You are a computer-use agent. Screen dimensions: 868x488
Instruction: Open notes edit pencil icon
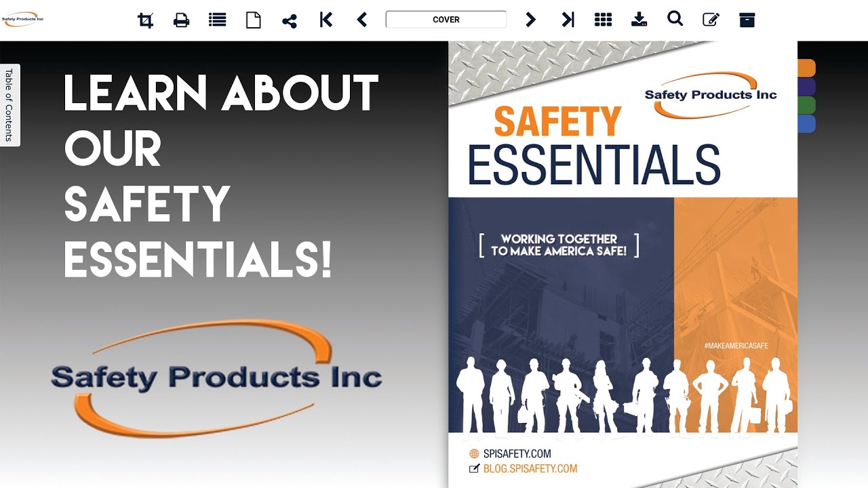(711, 20)
